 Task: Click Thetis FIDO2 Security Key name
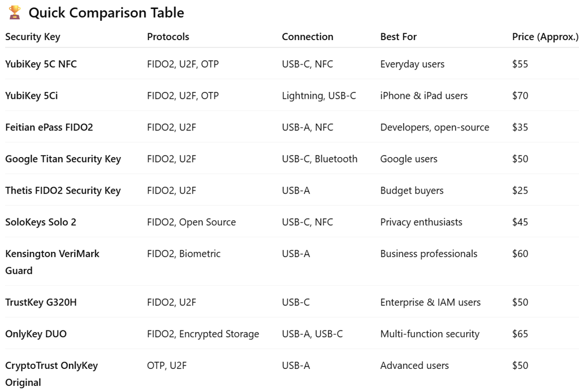tap(63, 190)
